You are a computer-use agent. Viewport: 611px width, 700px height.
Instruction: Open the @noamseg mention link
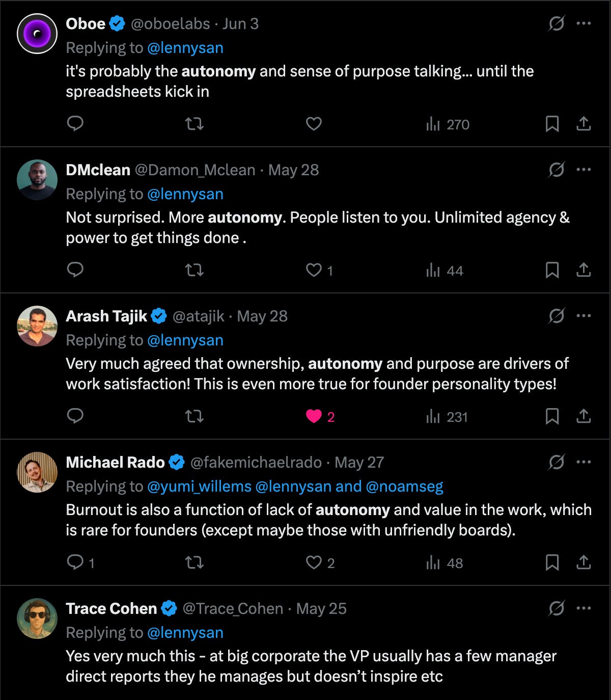[404, 487]
